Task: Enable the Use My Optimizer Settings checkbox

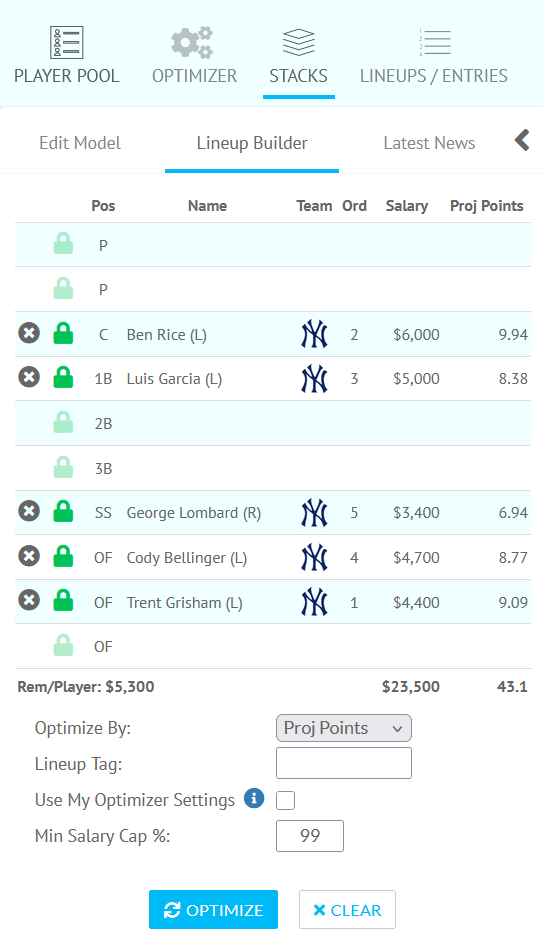Action: [285, 800]
